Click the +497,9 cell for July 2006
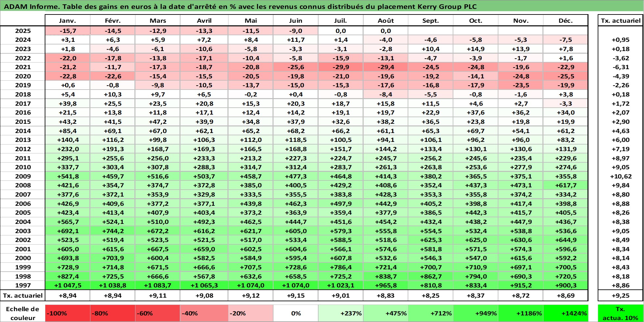644x322 pixels. [x=341, y=203]
